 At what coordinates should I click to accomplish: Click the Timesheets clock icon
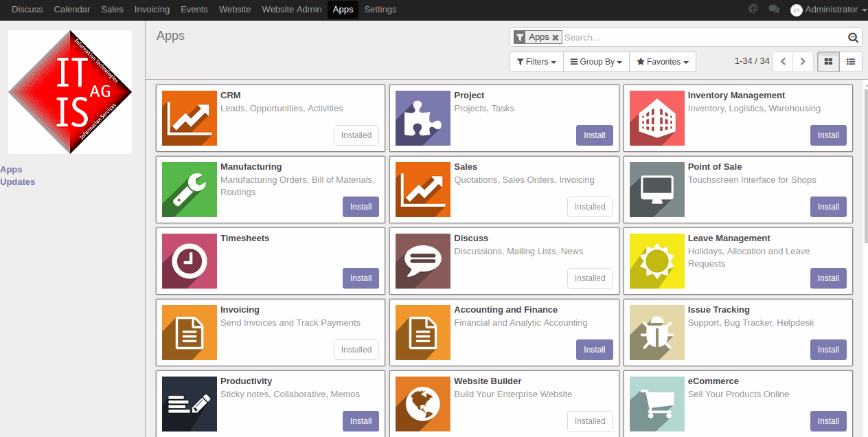[x=190, y=261]
